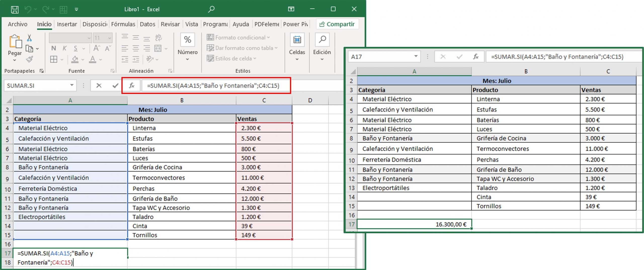Open the Archivo menu
644x270 pixels.
tap(17, 24)
